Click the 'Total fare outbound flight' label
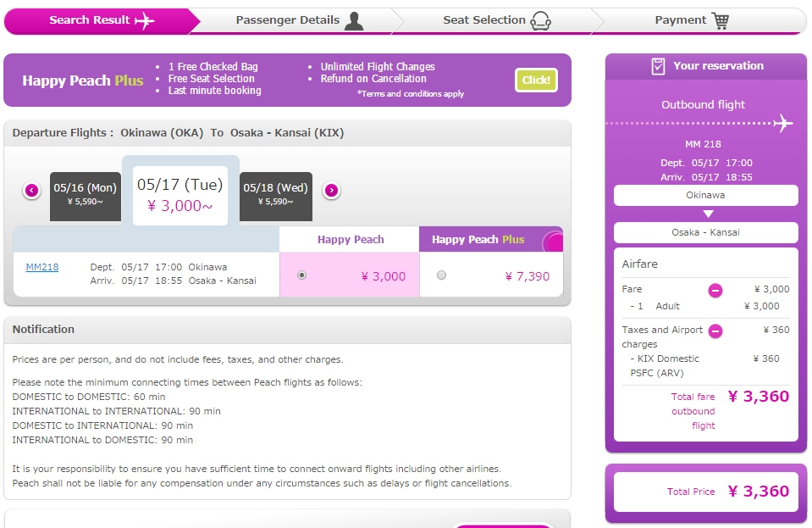812x528 pixels. click(x=693, y=411)
